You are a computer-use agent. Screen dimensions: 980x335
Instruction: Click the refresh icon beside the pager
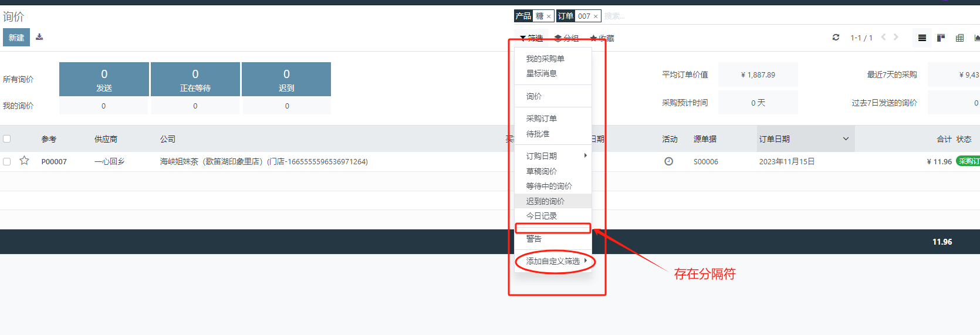pos(836,38)
